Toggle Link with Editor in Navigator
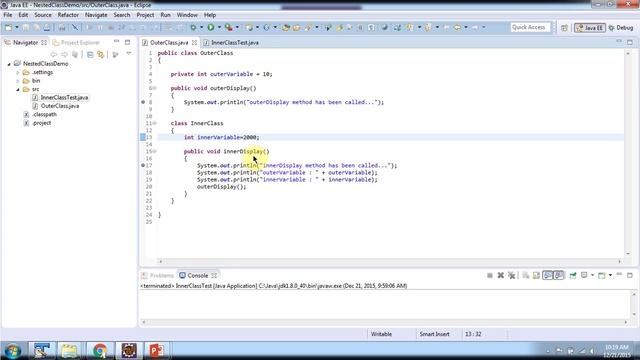 click(x=100, y=54)
